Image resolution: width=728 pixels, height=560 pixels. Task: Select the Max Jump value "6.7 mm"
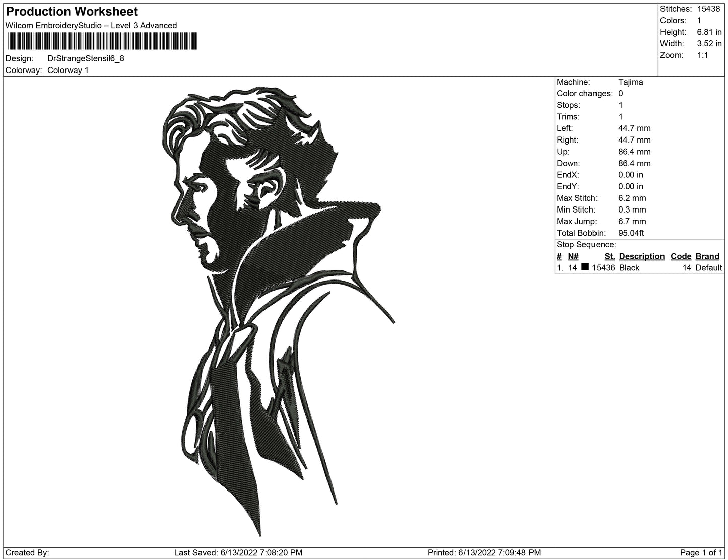[x=632, y=221]
